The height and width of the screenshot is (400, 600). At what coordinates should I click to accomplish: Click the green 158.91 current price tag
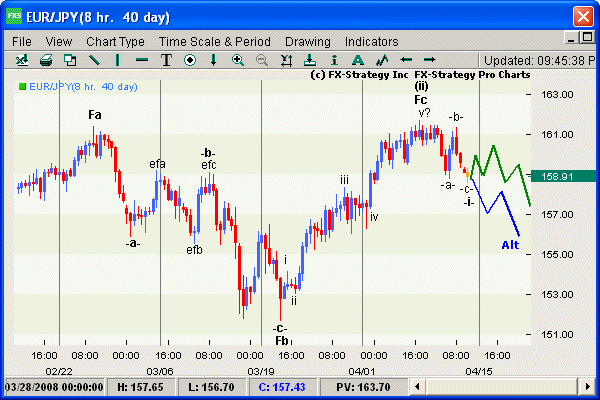point(564,176)
